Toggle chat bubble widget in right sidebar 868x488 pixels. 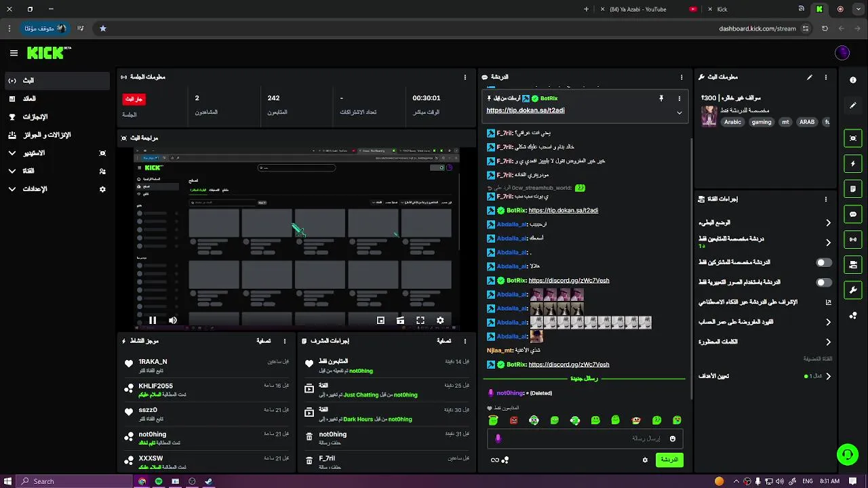click(853, 214)
